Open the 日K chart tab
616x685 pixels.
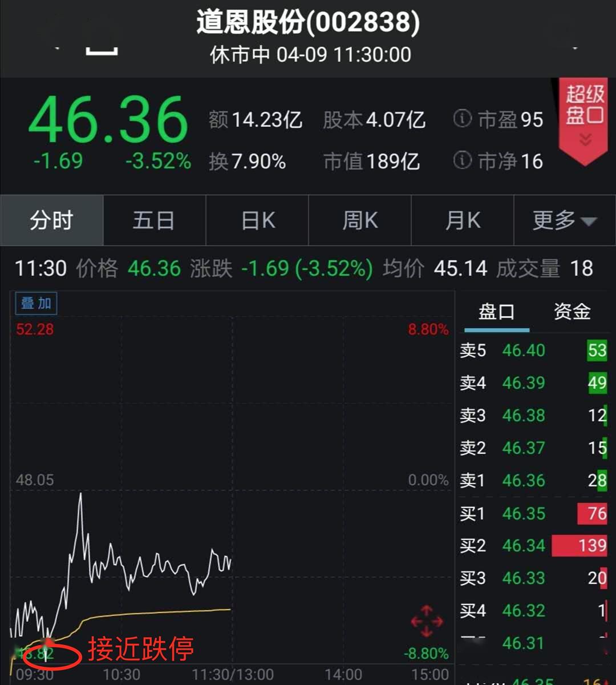click(x=257, y=220)
